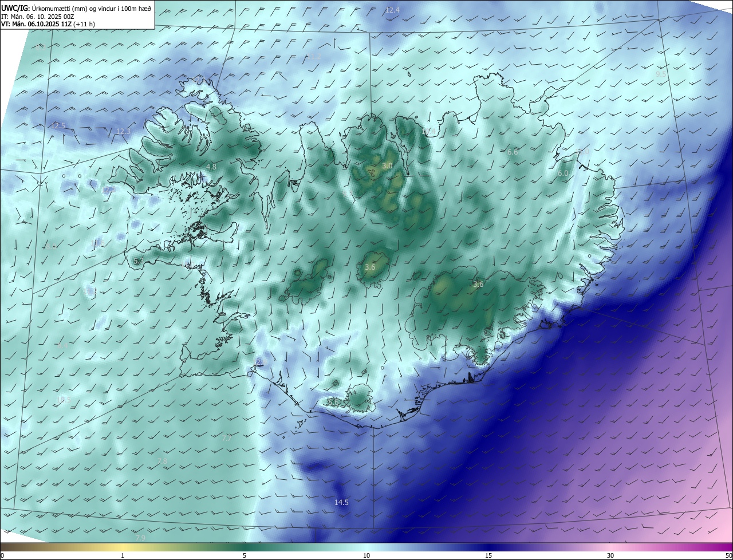Click the 7.8 value label
The width and height of the screenshot is (733, 560).
[162, 462]
